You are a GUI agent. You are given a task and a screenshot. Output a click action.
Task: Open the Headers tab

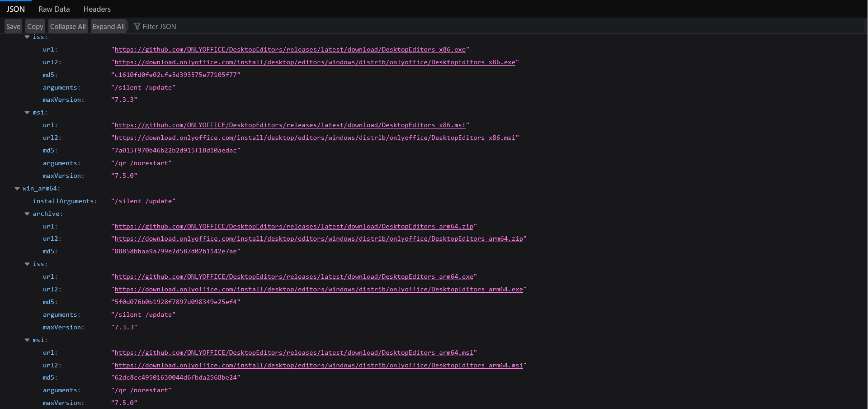97,9
